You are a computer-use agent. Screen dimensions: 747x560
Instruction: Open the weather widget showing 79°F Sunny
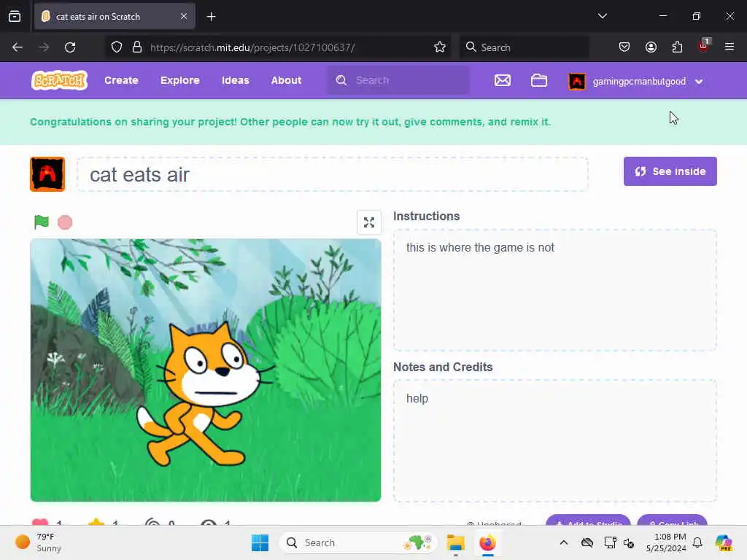(x=39, y=542)
